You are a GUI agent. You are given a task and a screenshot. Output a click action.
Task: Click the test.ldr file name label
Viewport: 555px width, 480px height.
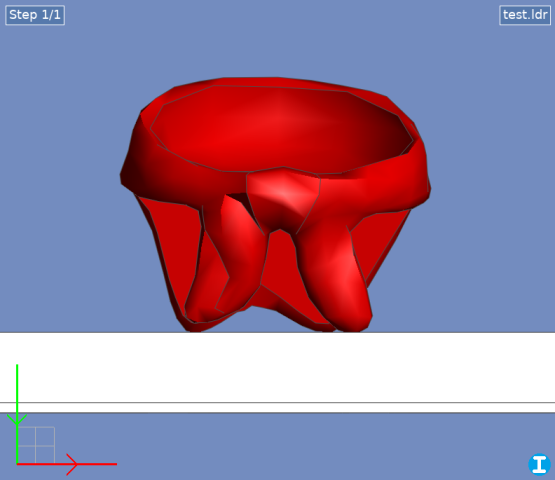point(525,15)
